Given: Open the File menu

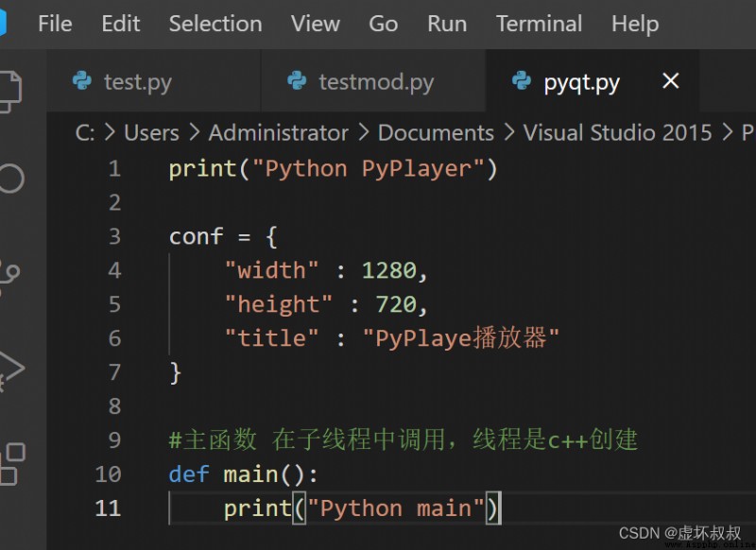Looking at the screenshot, I should (x=55, y=24).
